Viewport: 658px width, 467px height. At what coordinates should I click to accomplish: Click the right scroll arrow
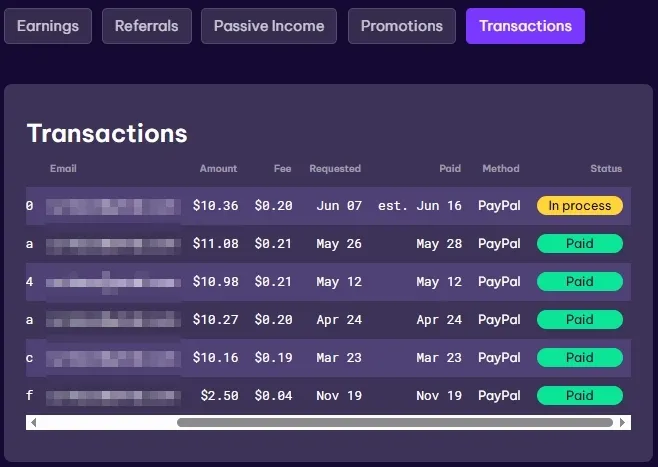pyautogui.click(x=624, y=423)
